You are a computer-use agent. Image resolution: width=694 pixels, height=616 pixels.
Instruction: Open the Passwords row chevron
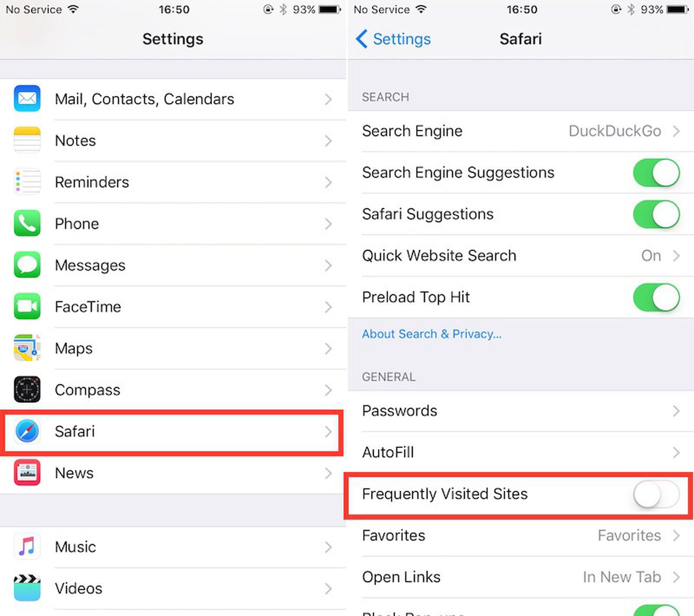coord(676,410)
